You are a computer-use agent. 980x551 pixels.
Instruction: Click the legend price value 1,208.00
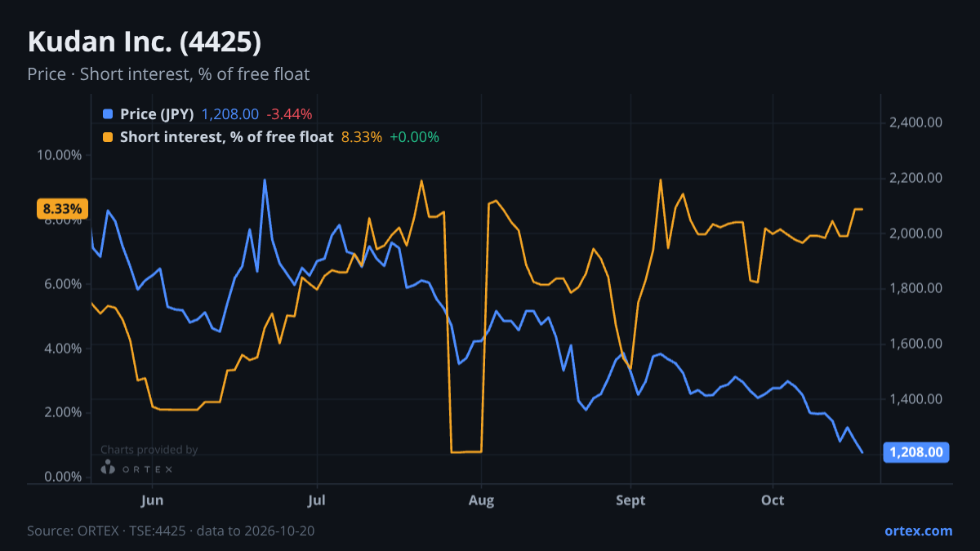pyautogui.click(x=230, y=114)
